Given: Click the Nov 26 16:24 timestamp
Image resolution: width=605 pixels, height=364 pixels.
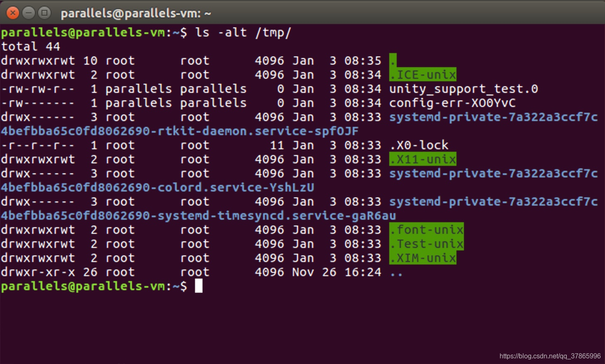Looking at the screenshot, I should [x=337, y=272].
